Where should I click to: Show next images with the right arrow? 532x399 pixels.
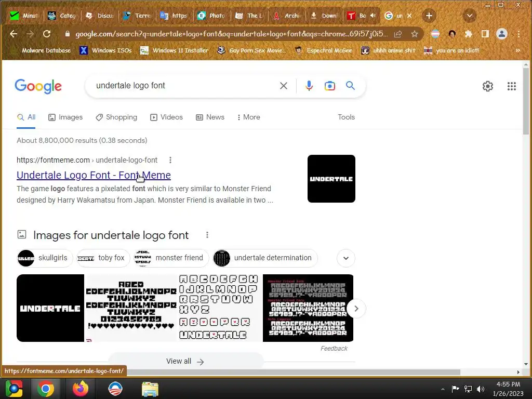[x=356, y=309]
